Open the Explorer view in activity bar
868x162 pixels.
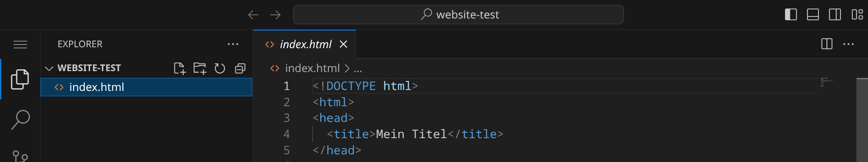pos(20,79)
